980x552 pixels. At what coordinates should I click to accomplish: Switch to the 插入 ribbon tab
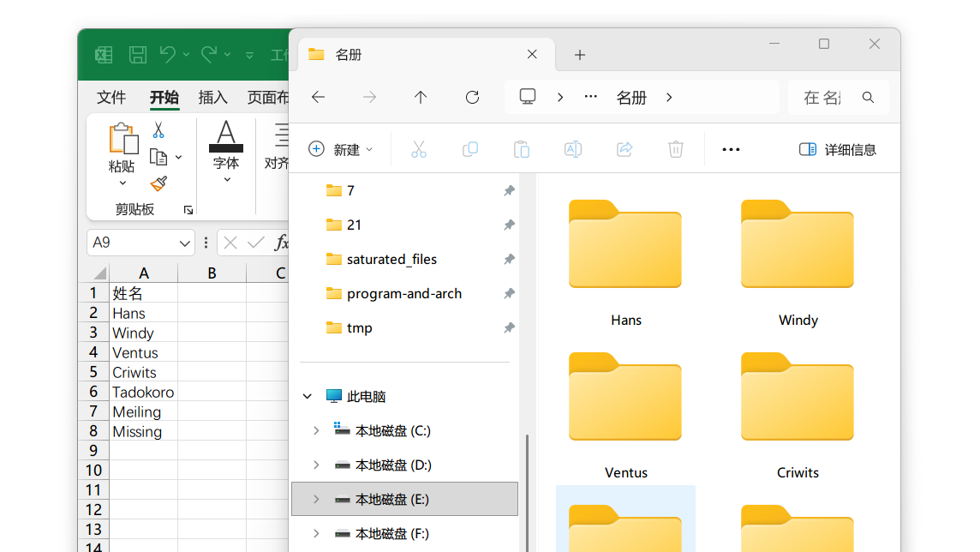pos(212,97)
